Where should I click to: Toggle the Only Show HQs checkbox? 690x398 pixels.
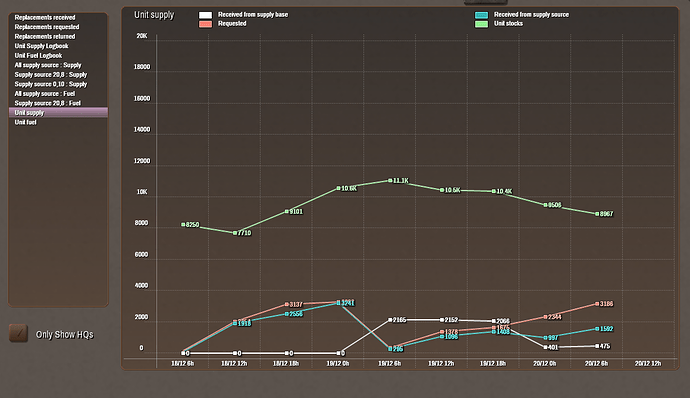(18, 333)
